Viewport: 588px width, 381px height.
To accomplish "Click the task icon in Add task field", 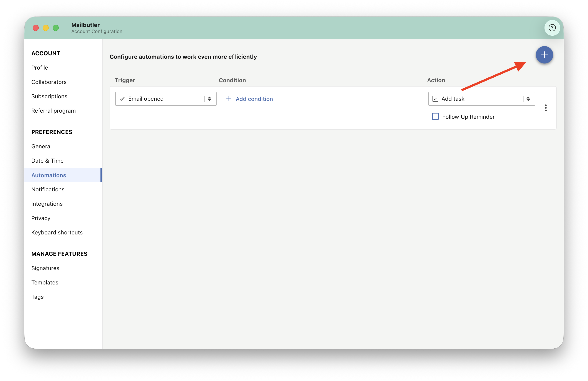I will (x=435, y=99).
